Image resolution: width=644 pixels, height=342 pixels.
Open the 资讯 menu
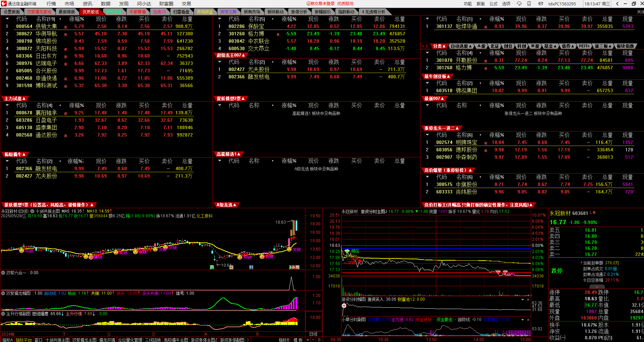tap(88, 4)
